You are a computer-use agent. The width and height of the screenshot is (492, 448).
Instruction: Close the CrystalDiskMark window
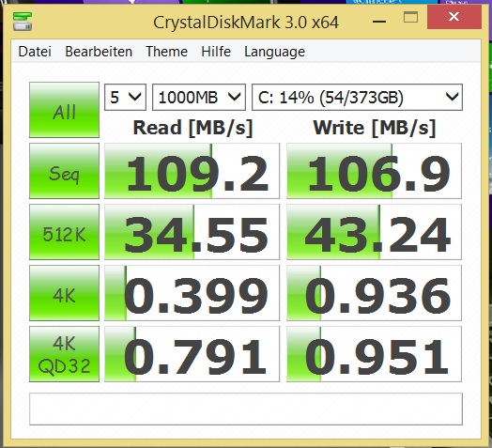click(x=454, y=17)
